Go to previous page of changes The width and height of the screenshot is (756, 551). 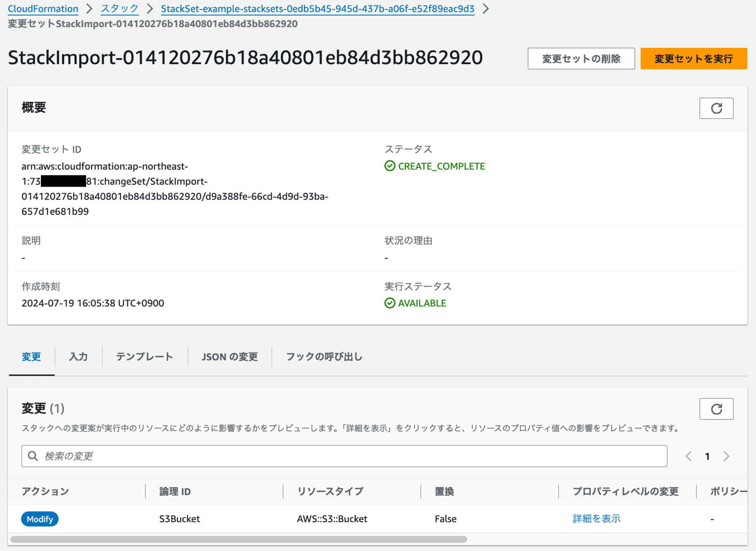689,456
